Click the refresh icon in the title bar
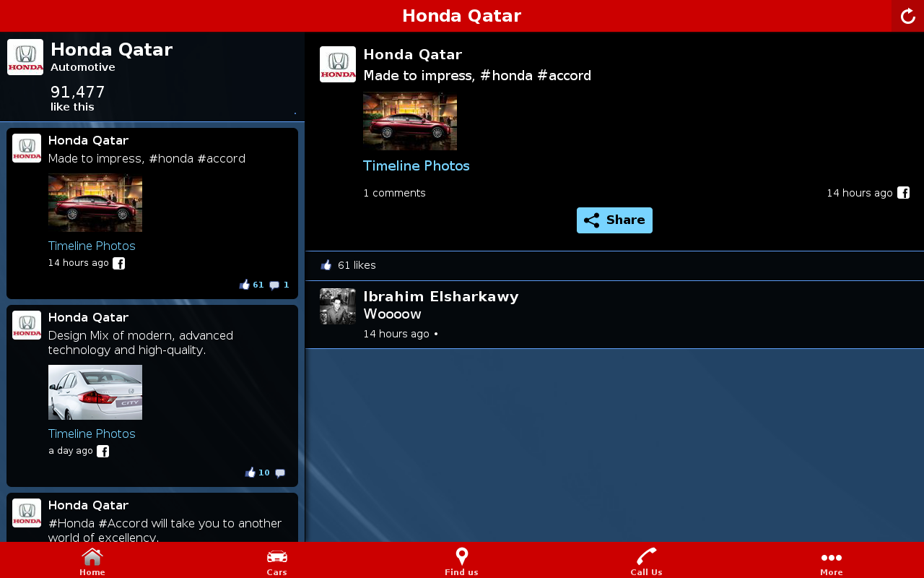Viewport: 924px width, 578px height. [907, 16]
